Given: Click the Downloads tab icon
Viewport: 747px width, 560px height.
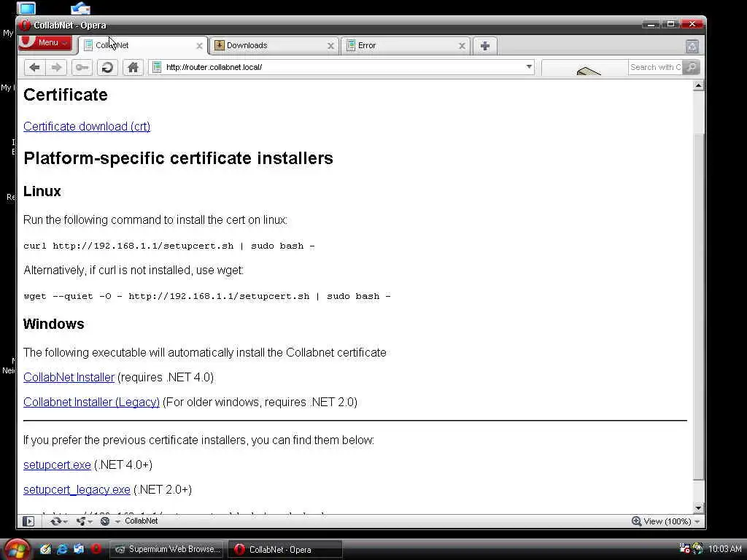Looking at the screenshot, I should click(x=219, y=45).
